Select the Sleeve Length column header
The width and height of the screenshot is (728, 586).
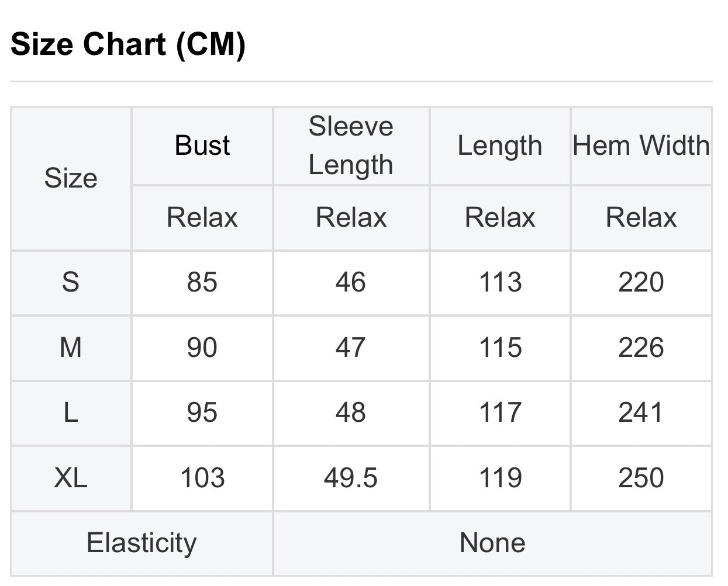click(351, 145)
